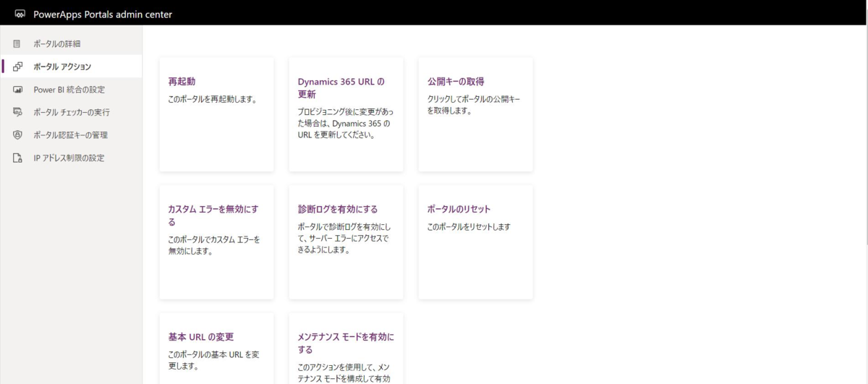Open ポータル認証キーの管理
868x384 pixels.
coord(71,135)
